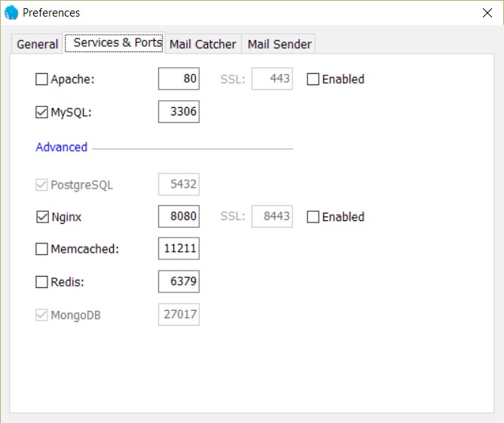Select the Mail Sender tab
The height and width of the screenshot is (423, 504).
click(x=279, y=44)
